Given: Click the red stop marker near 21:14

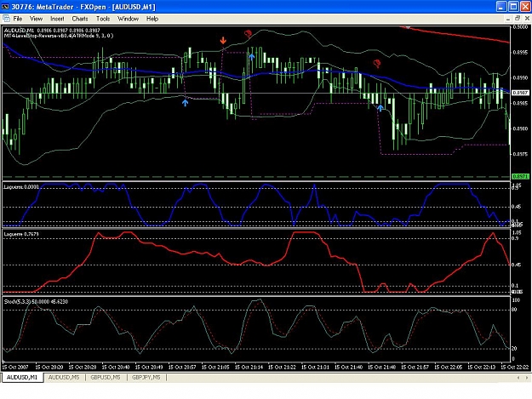Looking at the screenshot, I should tap(248, 33).
